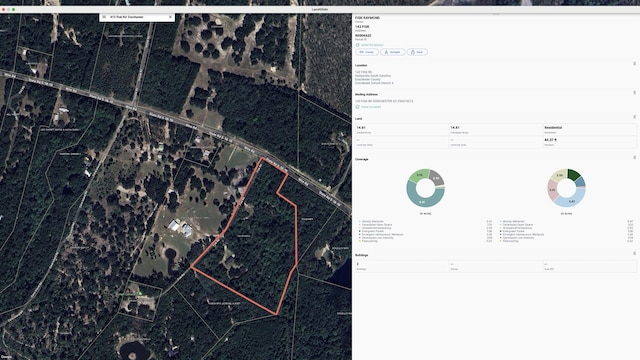Click the link below the Parcel ID
Screen dimensions: 640x360
pos(372,45)
